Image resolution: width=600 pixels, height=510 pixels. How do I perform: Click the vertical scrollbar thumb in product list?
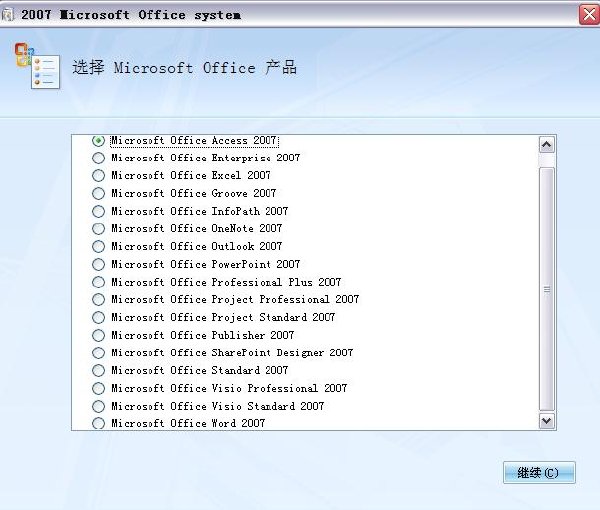click(x=547, y=289)
